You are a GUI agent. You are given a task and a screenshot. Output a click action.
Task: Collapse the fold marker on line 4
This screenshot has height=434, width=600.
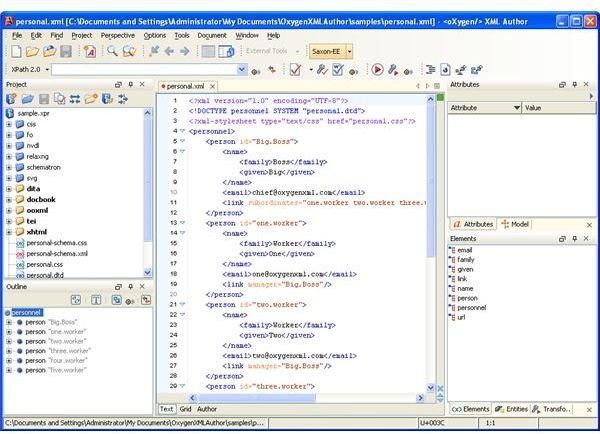[182, 131]
